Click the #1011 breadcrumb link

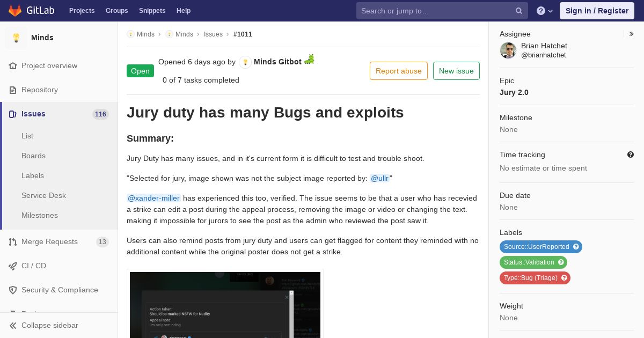coord(243,34)
